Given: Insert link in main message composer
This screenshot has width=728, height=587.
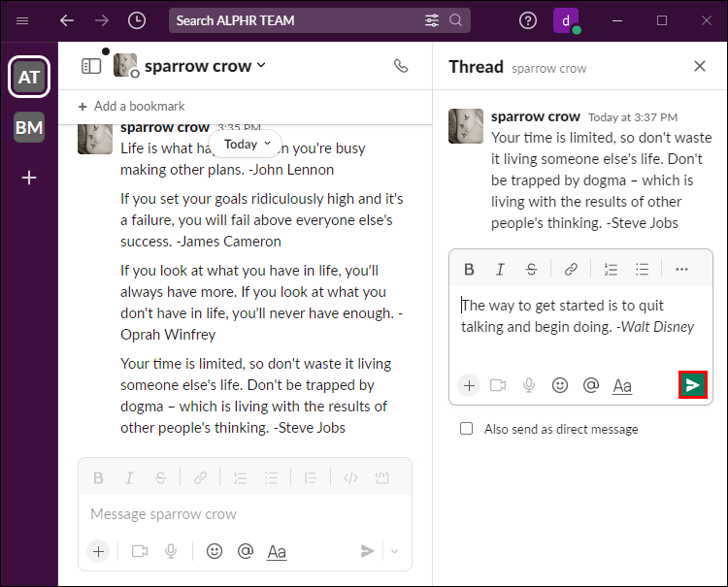Looking at the screenshot, I should pos(200,477).
